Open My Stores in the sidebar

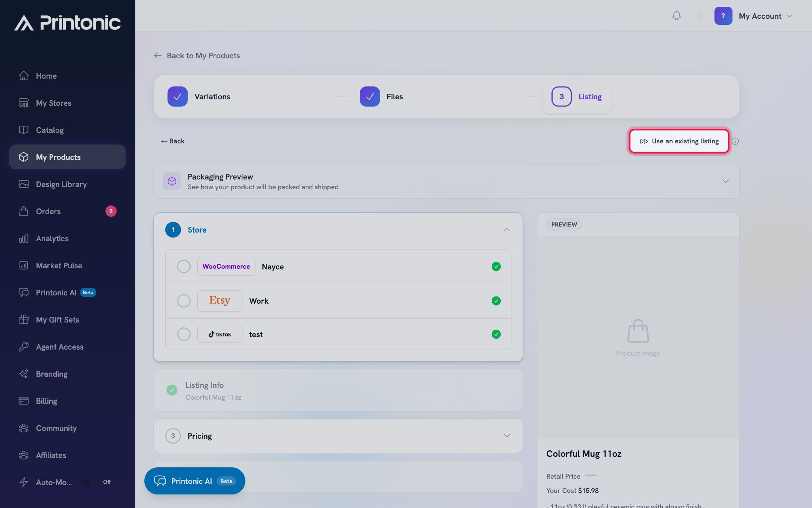tap(67, 103)
